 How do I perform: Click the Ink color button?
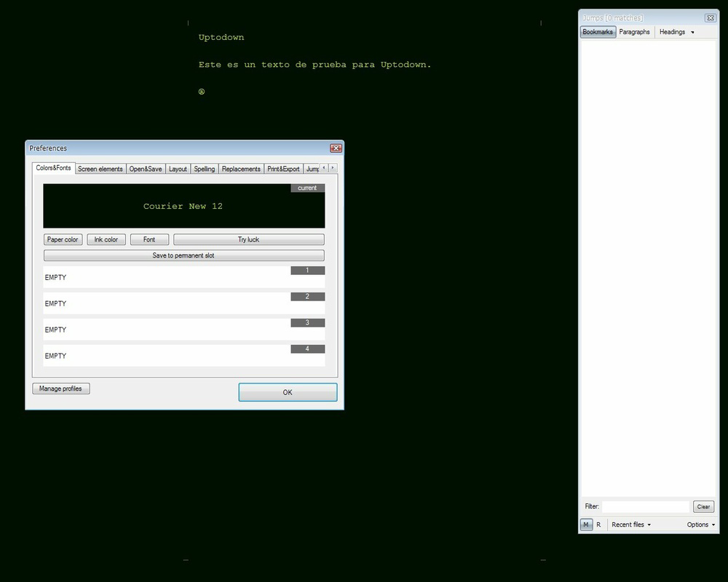pyautogui.click(x=106, y=239)
